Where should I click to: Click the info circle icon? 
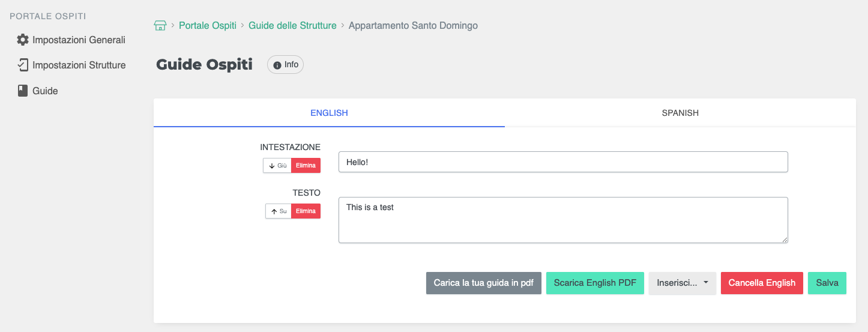pyautogui.click(x=277, y=65)
